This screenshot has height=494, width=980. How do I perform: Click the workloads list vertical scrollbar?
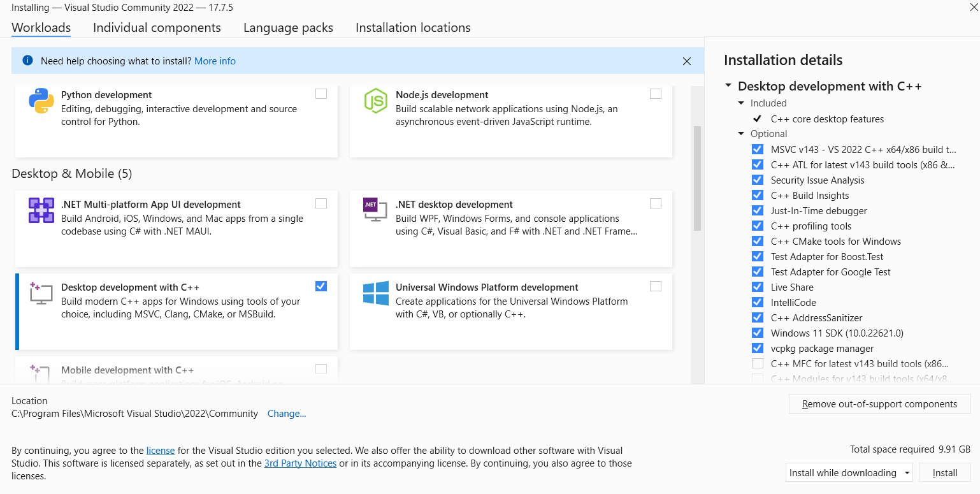point(697,178)
